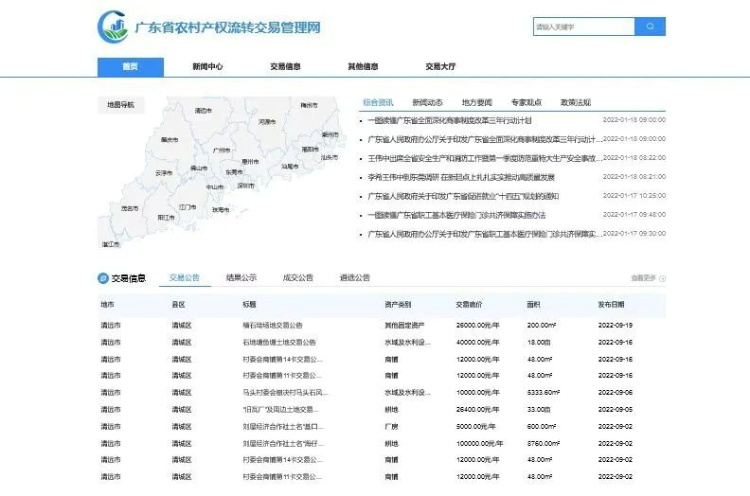Viewport: 750px width, 496px height.
Task: Select the 政策法规 news tab
Action: coord(576,102)
